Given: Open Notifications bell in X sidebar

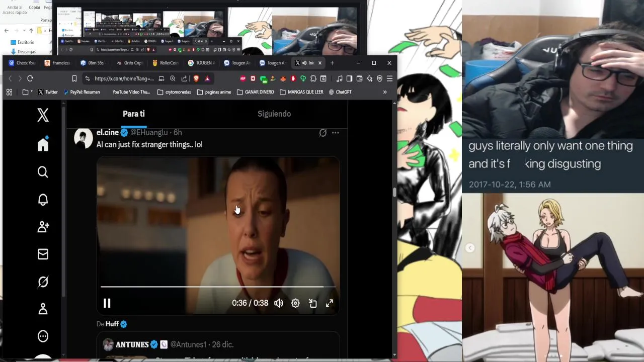Looking at the screenshot, I should click(x=43, y=200).
